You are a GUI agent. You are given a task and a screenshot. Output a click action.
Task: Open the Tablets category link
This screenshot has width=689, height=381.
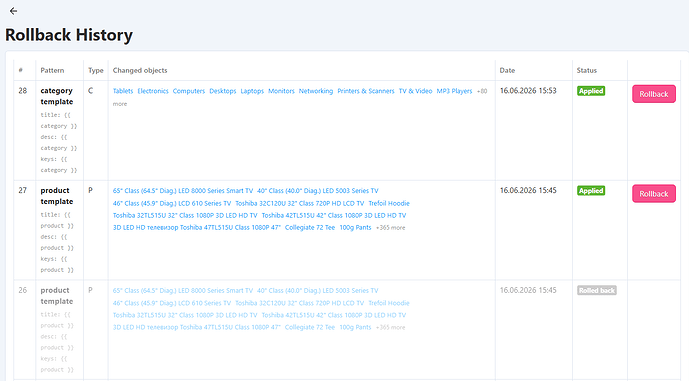pos(123,91)
